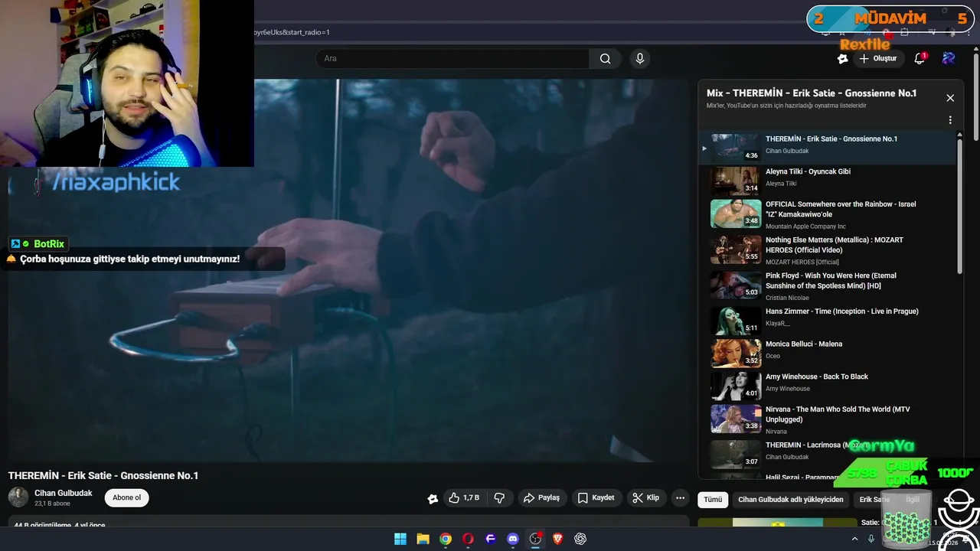Play Nothing Else Matters MOZART HEROES thumbnail

(x=736, y=249)
